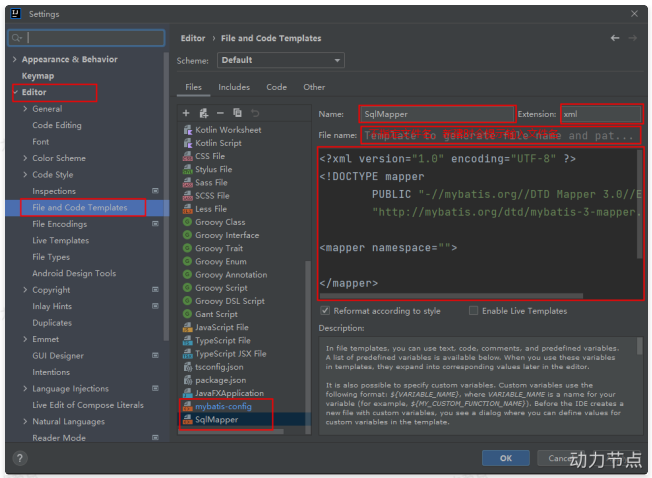652x478 pixels.
Task: Click the Kotlin Script file icon
Action: pyautogui.click(x=188, y=143)
